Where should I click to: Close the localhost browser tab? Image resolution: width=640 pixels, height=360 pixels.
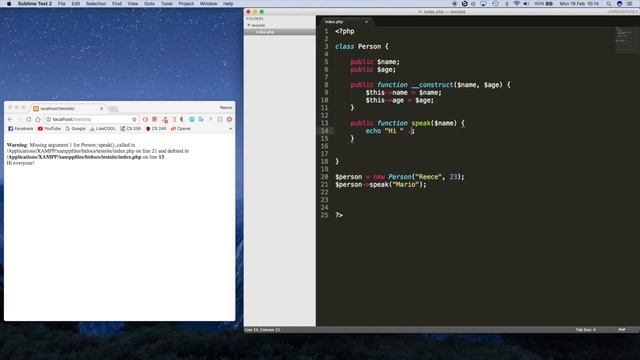102,109
